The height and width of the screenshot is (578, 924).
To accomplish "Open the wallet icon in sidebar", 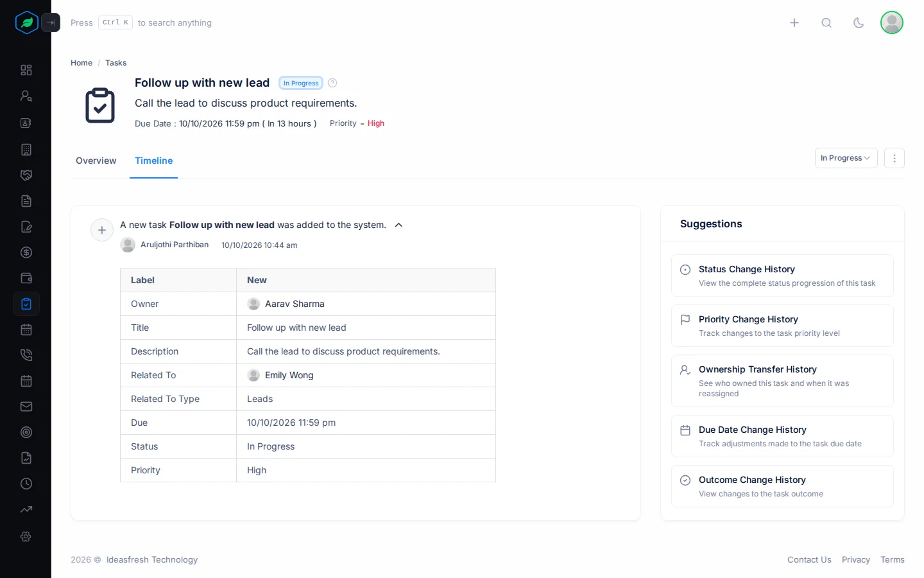I will pos(26,278).
